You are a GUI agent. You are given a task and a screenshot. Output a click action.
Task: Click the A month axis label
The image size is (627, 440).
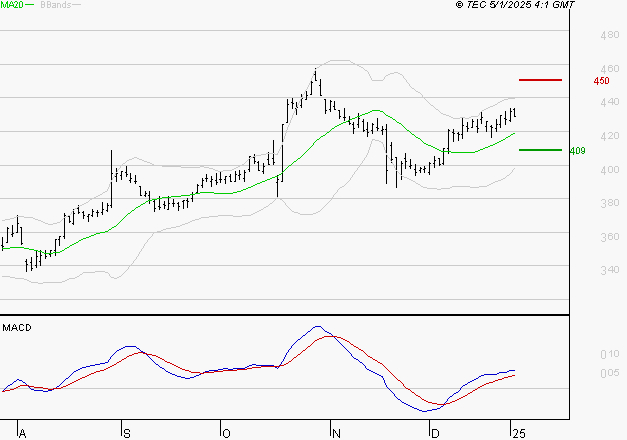[x=23, y=434]
